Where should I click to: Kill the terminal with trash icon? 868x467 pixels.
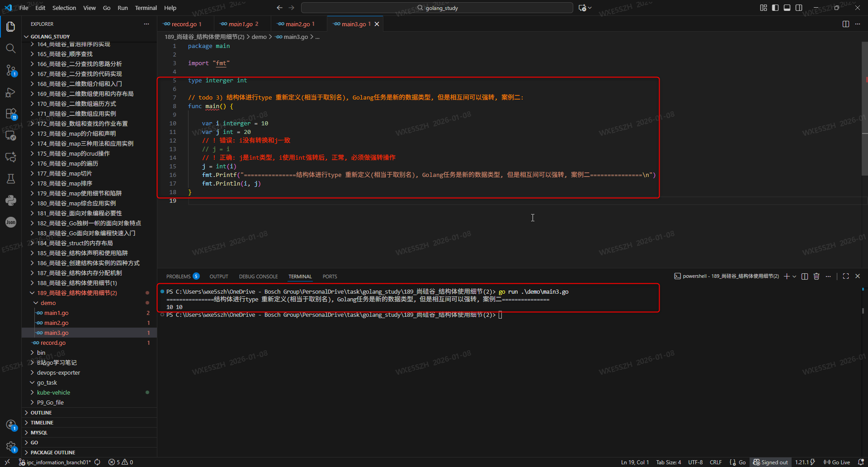816,276
